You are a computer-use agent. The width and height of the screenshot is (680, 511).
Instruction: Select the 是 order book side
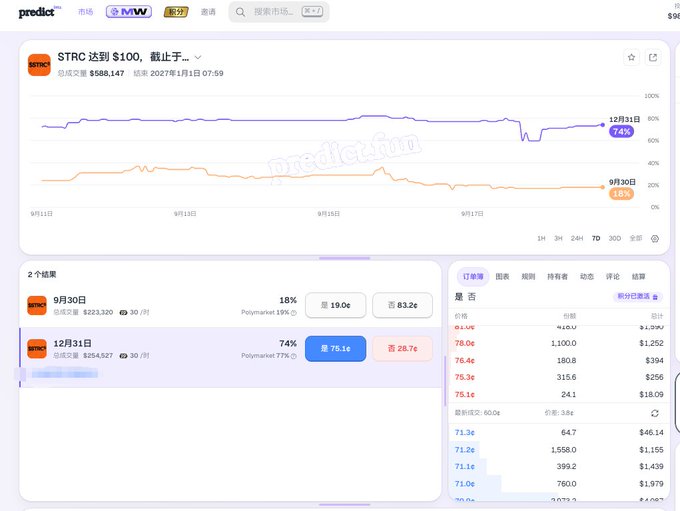459,297
